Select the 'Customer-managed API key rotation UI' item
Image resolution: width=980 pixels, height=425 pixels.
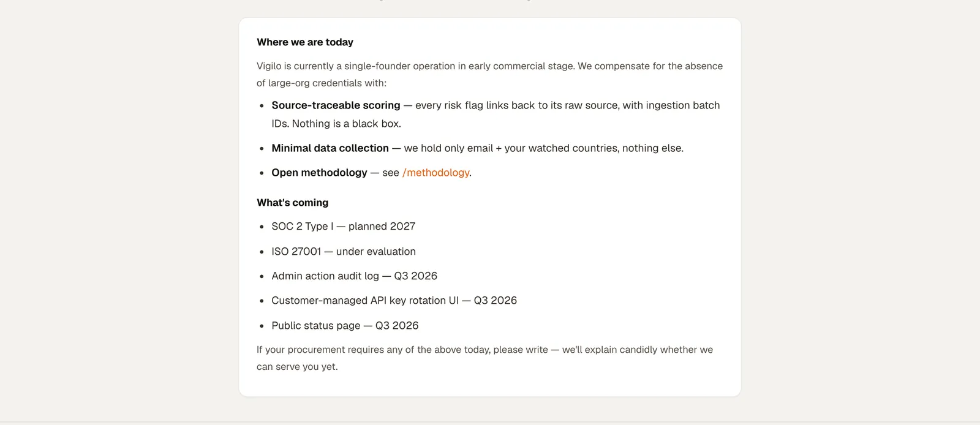click(x=394, y=301)
